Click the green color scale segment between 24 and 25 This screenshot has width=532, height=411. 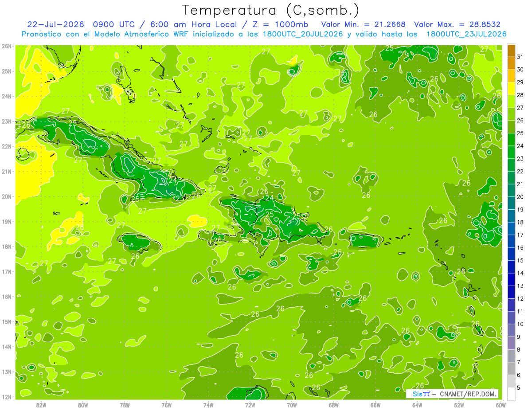(x=511, y=140)
